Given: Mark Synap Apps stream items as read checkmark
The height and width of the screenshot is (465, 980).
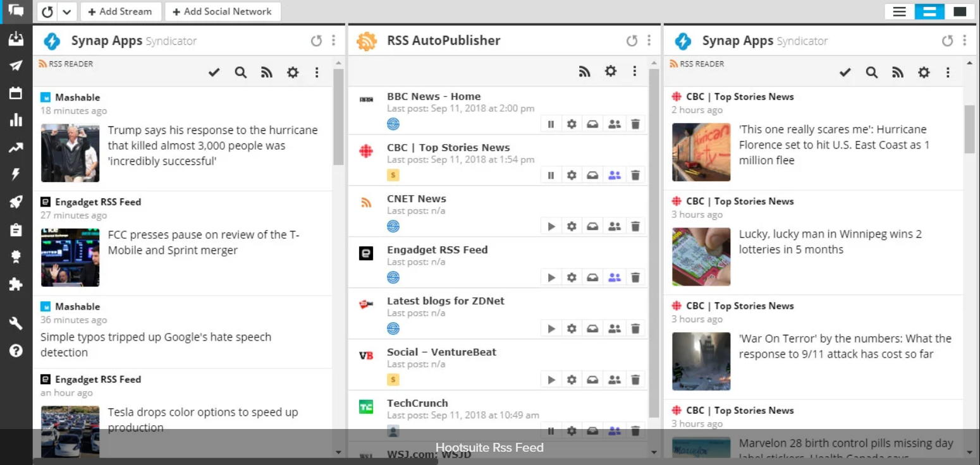Looking at the screenshot, I should coord(214,72).
